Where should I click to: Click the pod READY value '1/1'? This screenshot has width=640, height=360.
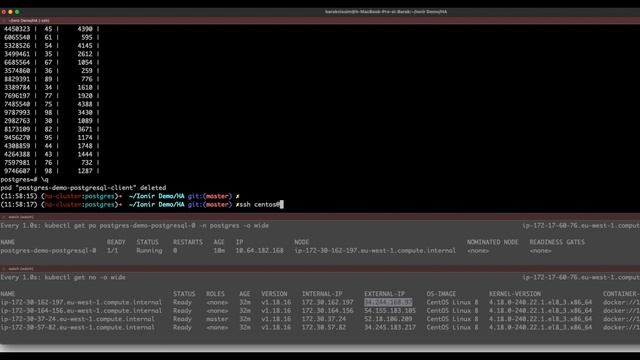tap(112, 251)
